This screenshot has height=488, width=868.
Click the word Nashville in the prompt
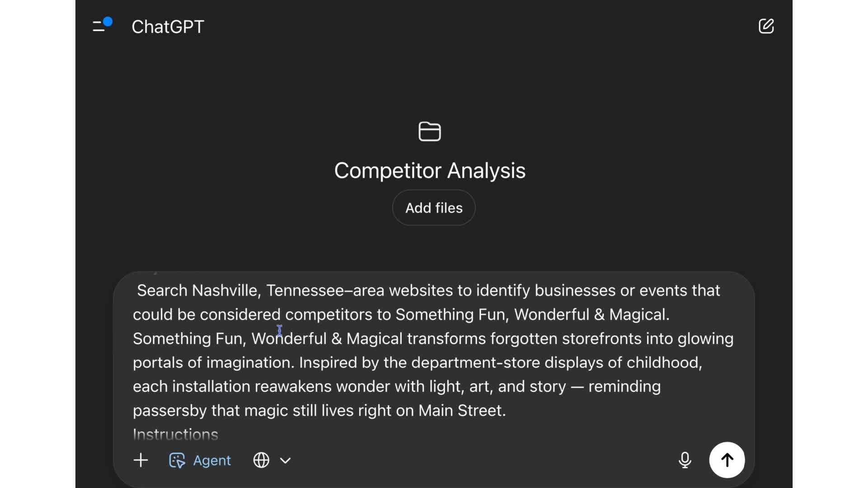[x=224, y=291]
